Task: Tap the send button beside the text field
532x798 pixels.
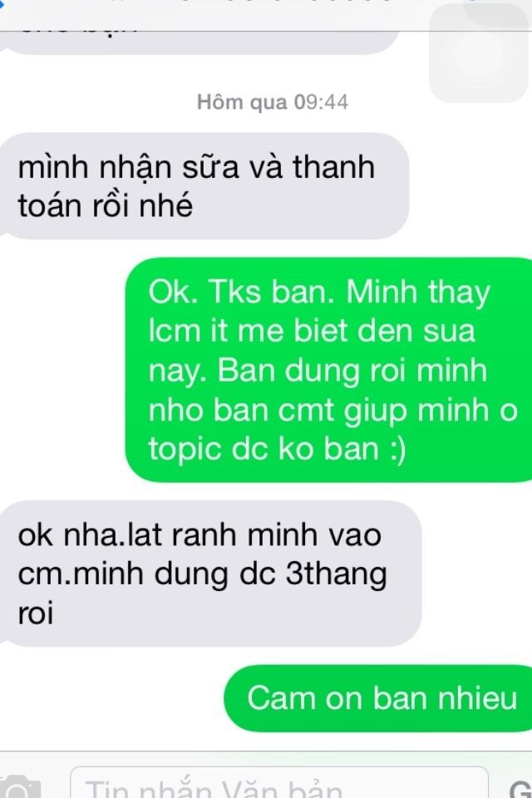Action: [520, 788]
